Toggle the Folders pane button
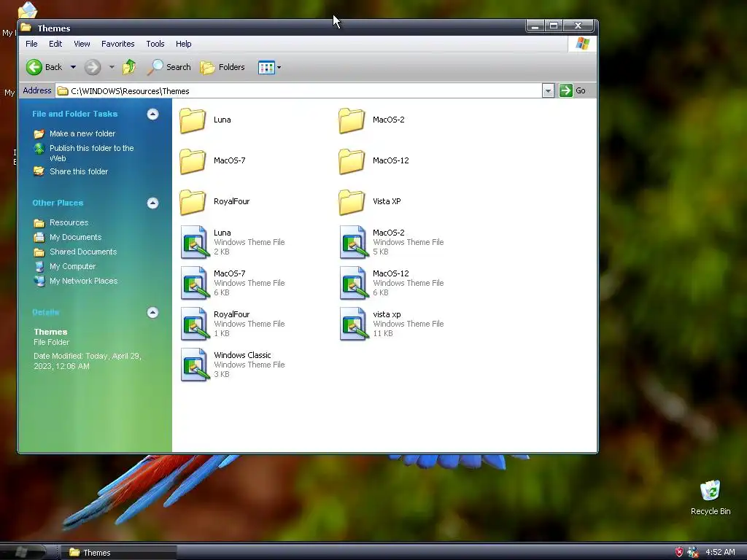Screen dimensions: 747x560 [x=222, y=67]
